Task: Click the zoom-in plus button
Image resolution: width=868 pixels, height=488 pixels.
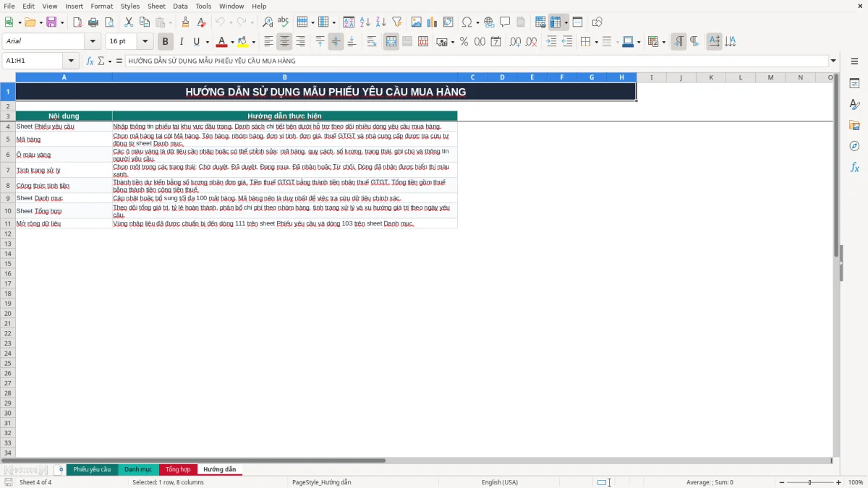Action: 839,482
